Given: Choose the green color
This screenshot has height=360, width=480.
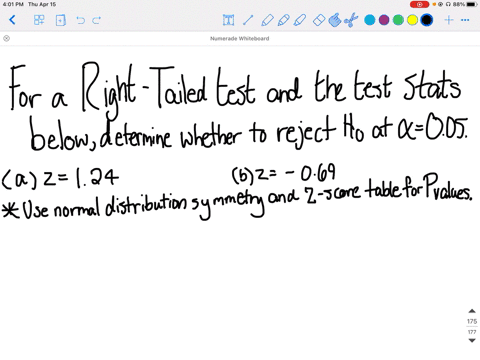Looking at the screenshot, I should pyautogui.click(x=398, y=20).
